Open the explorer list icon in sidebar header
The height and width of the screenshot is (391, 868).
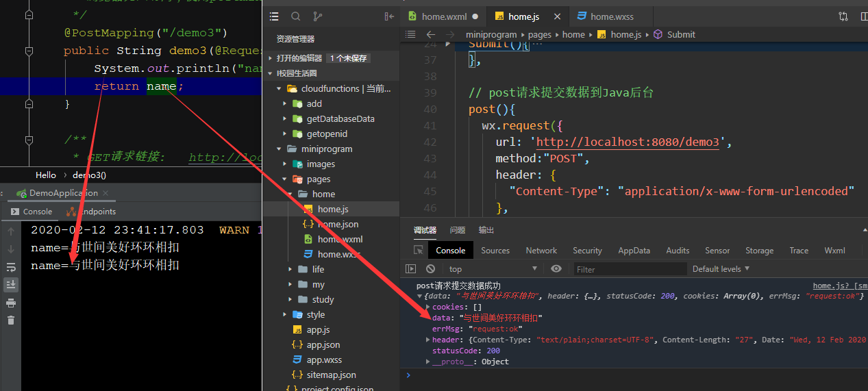click(x=274, y=16)
